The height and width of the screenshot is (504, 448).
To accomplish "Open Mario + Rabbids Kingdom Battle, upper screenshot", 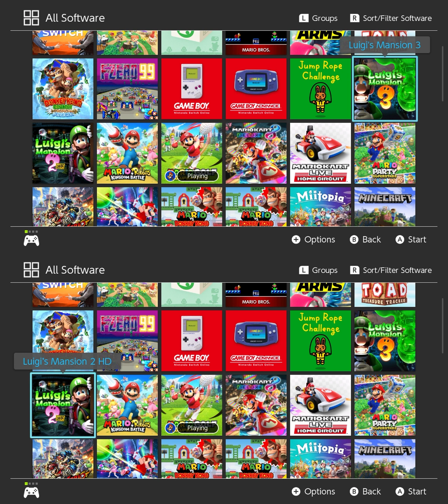I will pyautogui.click(x=127, y=153).
